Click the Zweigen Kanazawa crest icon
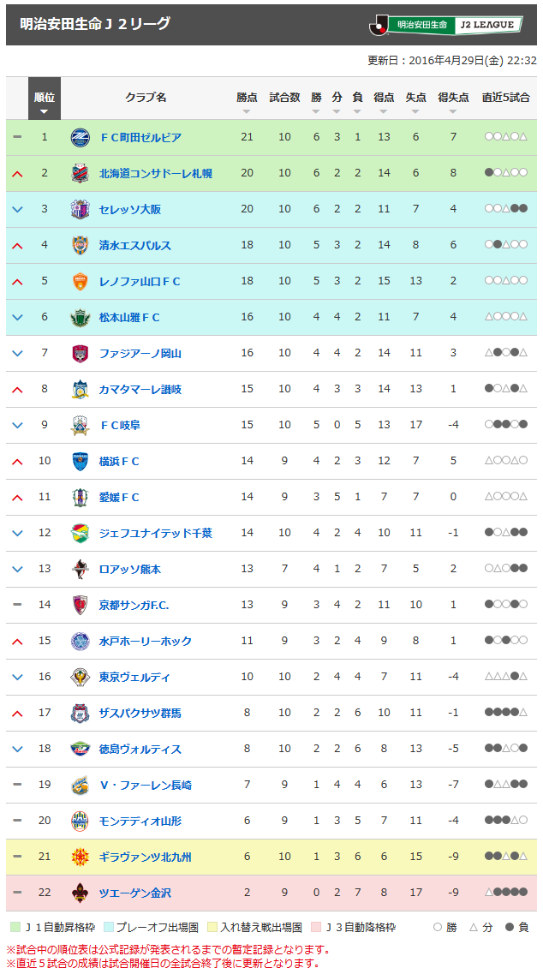Screen dimensions: 543x980 [x=80, y=893]
